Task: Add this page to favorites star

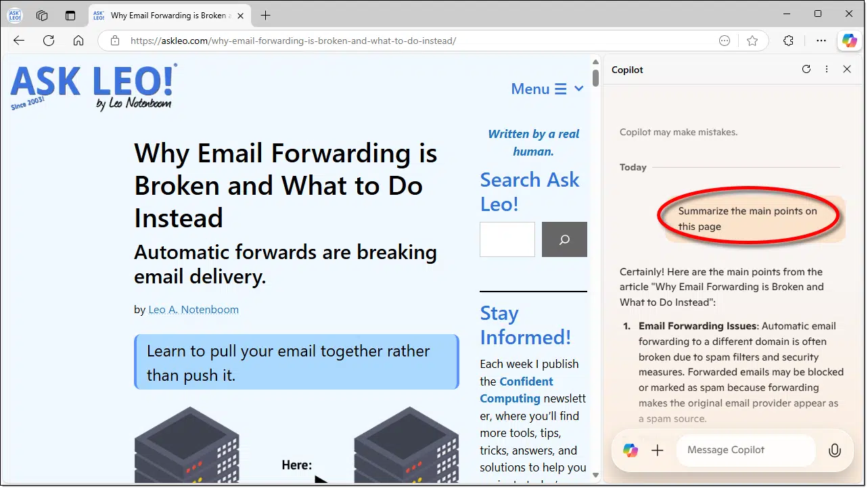Action: pyautogui.click(x=752, y=41)
